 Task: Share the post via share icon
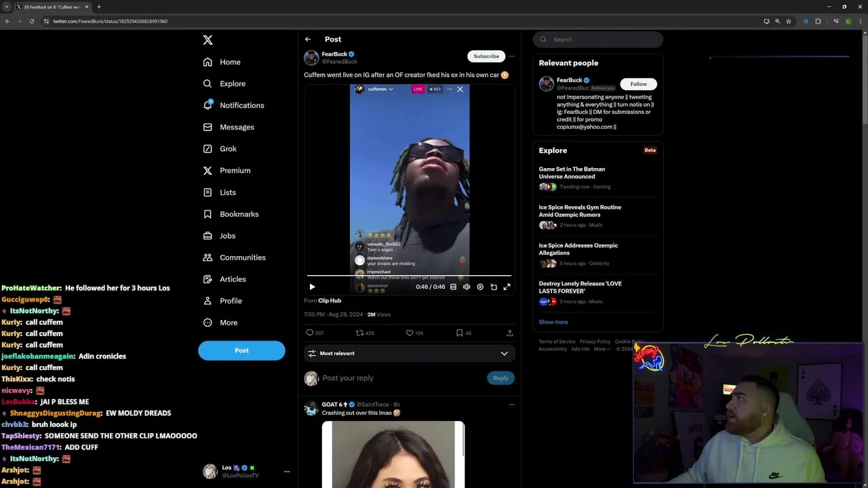[509, 333]
